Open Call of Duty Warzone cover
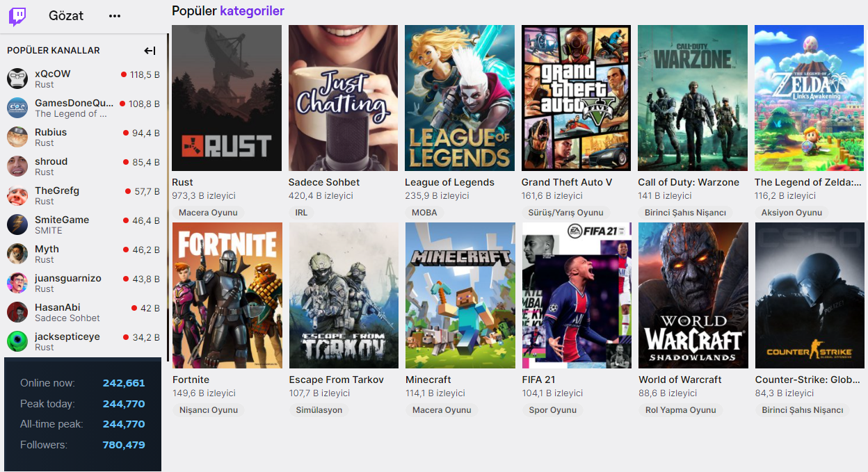Image resolution: width=868 pixels, height=472 pixels. point(693,98)
